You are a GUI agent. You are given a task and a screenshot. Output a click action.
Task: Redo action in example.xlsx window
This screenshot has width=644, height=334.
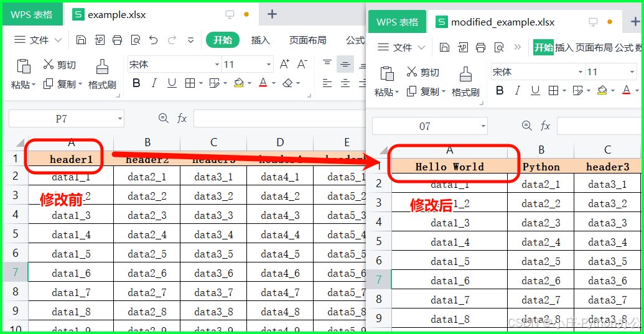tap(172, 40)
